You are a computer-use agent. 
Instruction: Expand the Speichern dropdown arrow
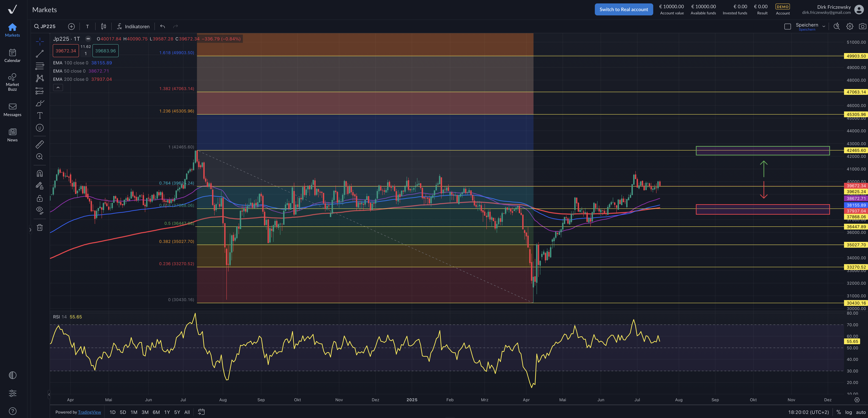(824, 26)
